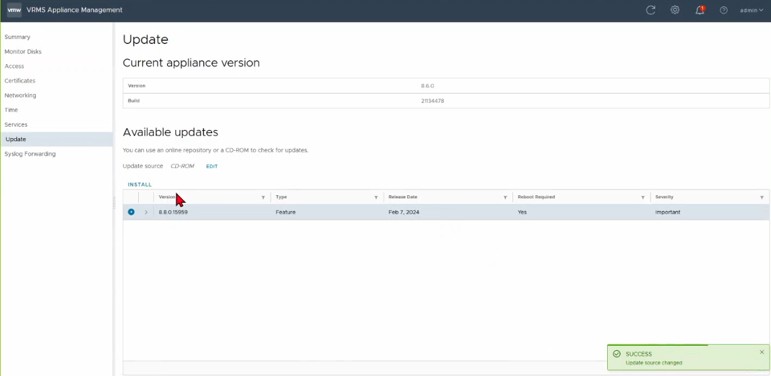Sort by Severity column header
This screenshot has width=771, height=376.
tap(664, 197)
